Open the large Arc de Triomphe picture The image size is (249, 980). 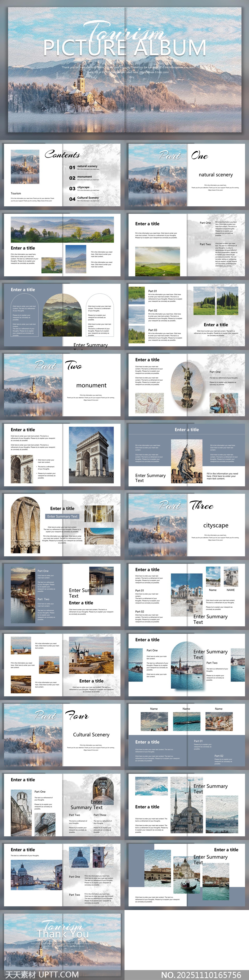coord(91,455)
